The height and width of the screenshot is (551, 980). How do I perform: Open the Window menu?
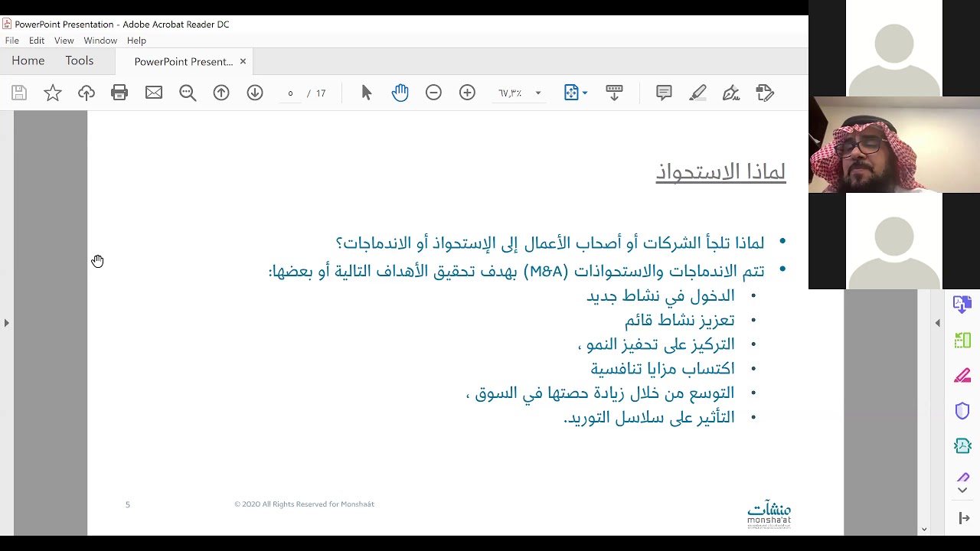[x=100, y=41]
